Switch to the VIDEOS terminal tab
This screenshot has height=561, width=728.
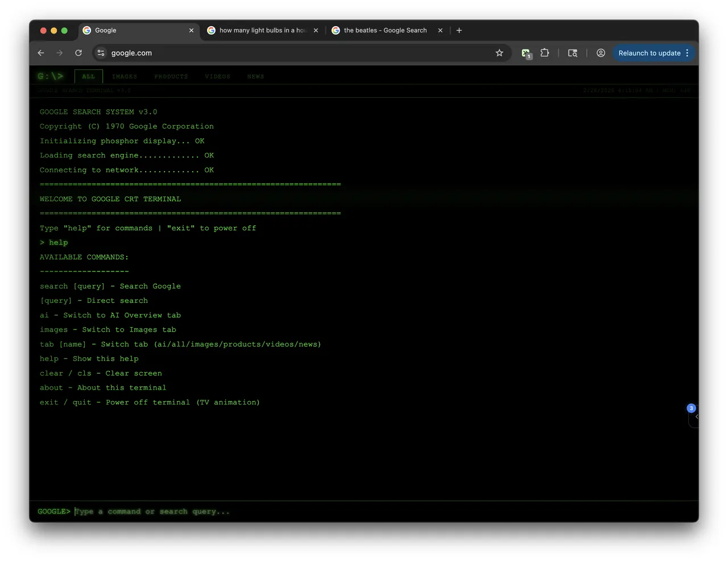[x=218, y=76]
